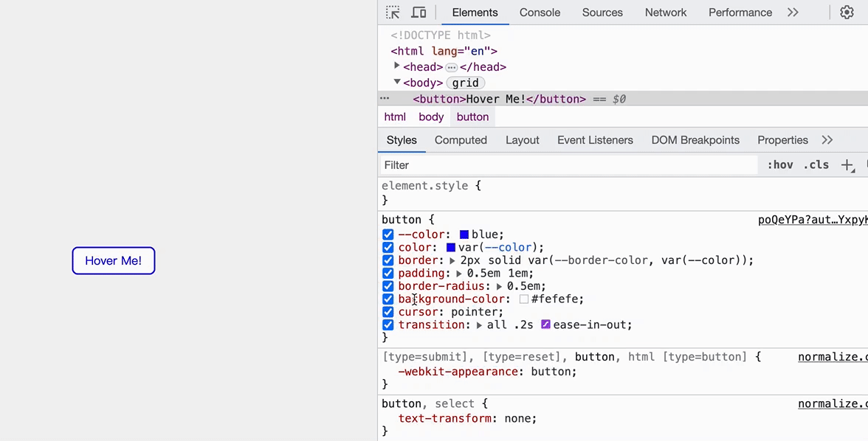
Task: Disable the background-color property checkbox
Action: click(x=388, y=299)
